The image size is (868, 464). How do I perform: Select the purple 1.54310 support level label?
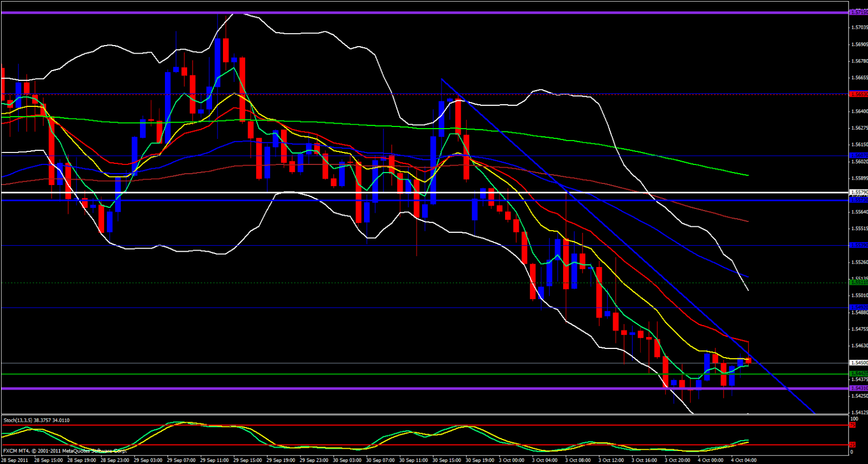pos(858,388)
